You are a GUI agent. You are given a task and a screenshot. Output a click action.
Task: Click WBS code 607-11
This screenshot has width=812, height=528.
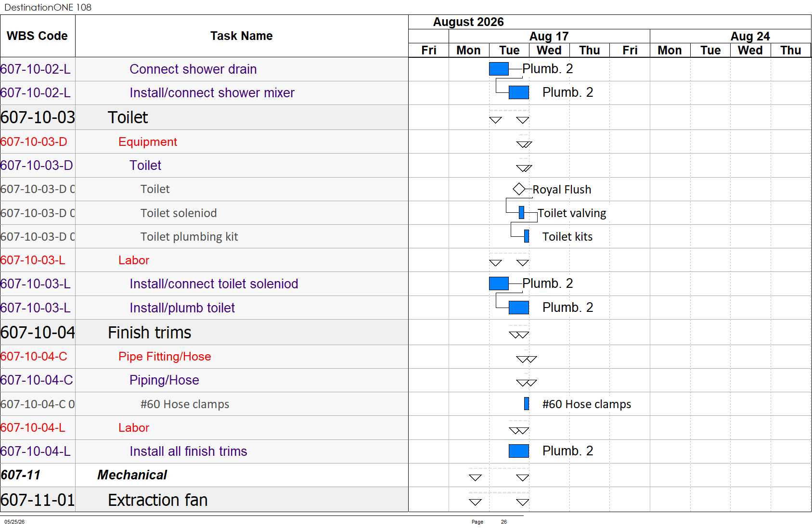click(x=21, y=475)
